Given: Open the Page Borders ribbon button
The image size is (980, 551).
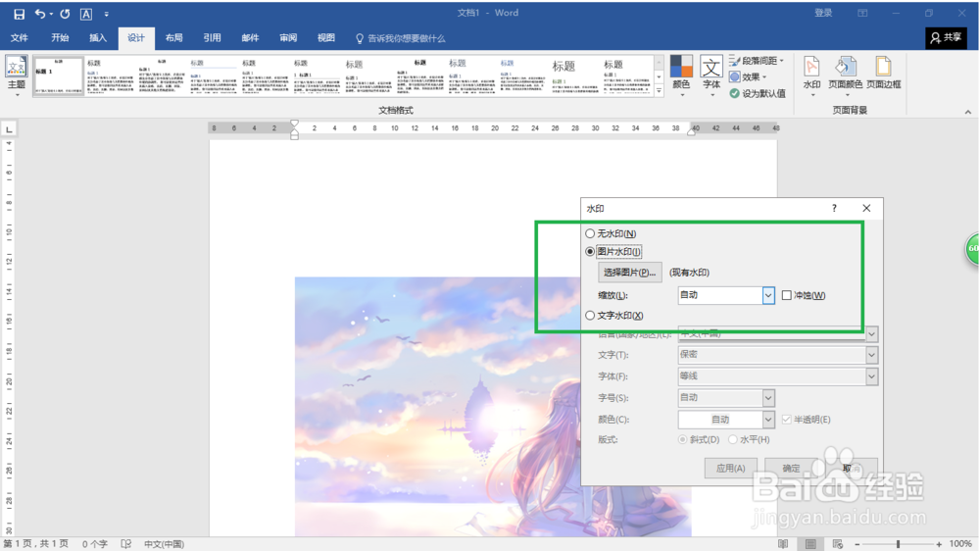Looking at the screenshot, I should coord(883,73).
